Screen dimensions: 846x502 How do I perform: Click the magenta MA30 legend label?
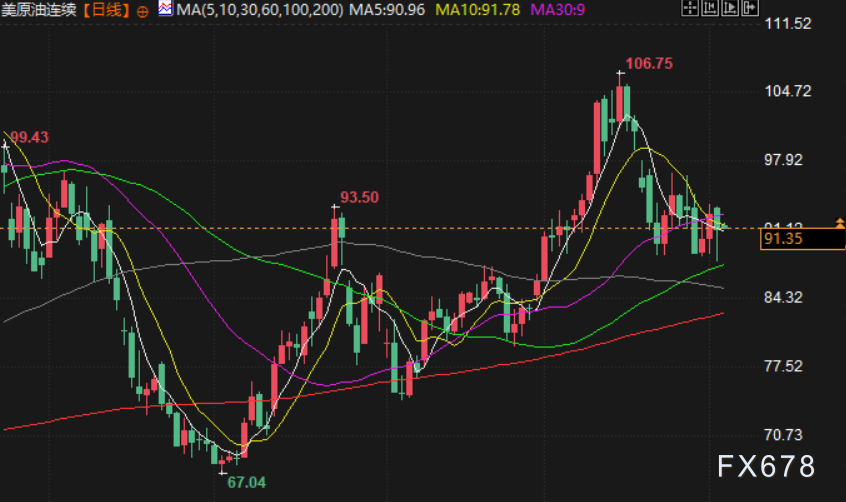click(x=557, y=10)
